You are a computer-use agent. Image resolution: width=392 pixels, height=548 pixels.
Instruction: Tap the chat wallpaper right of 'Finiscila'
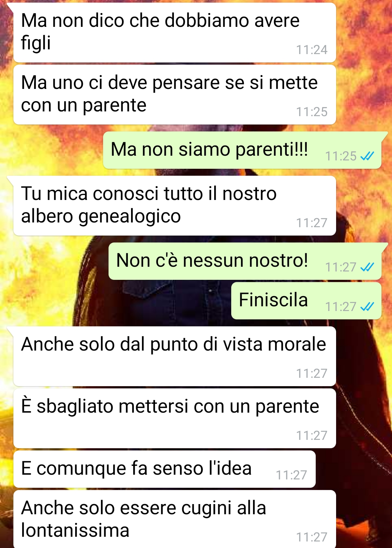[387, 301]
